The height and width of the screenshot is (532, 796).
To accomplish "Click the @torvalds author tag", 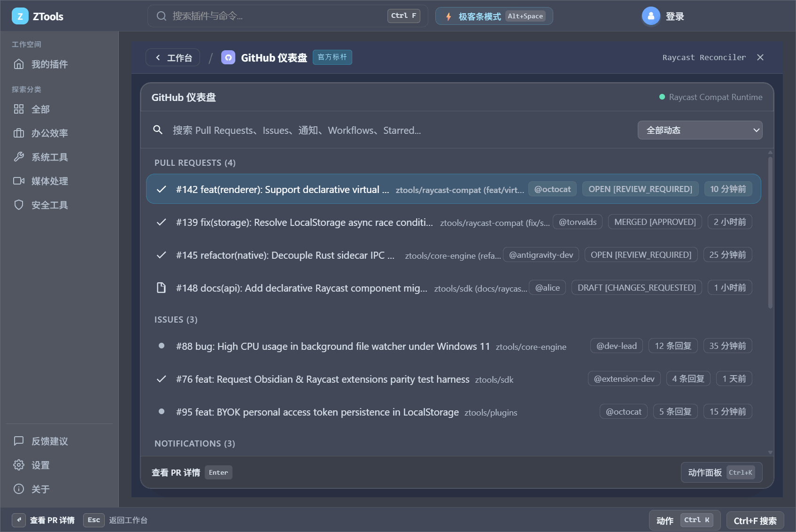I will click(578, 222).
